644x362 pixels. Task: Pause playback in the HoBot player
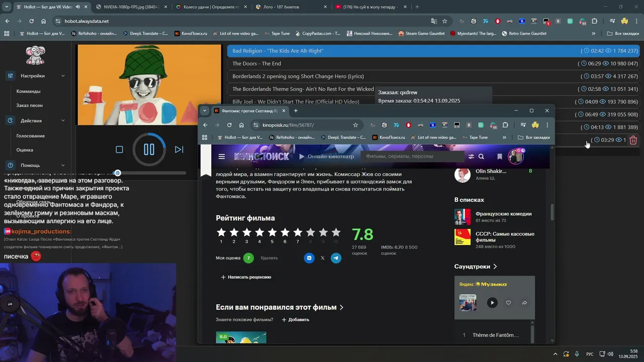coord(149,149)
